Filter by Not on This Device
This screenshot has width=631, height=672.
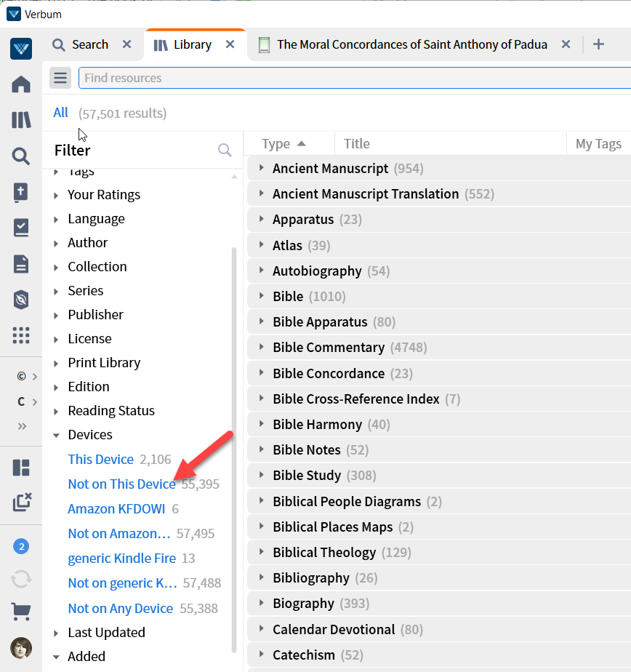pos(121,484)
